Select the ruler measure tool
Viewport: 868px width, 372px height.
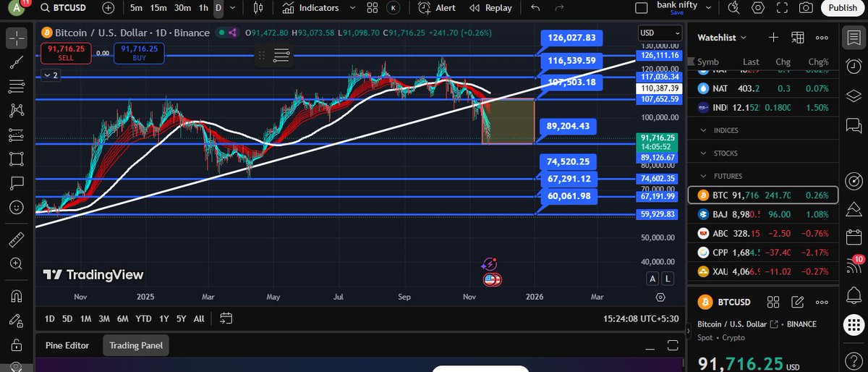pos(17,240)
